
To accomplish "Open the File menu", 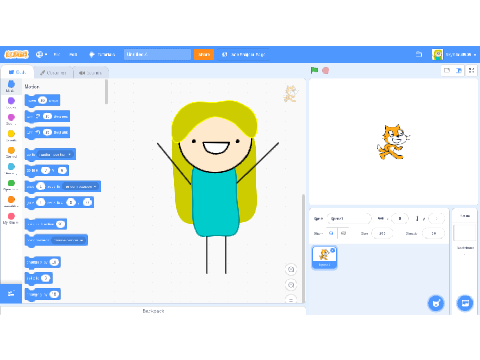I will 57,54.
